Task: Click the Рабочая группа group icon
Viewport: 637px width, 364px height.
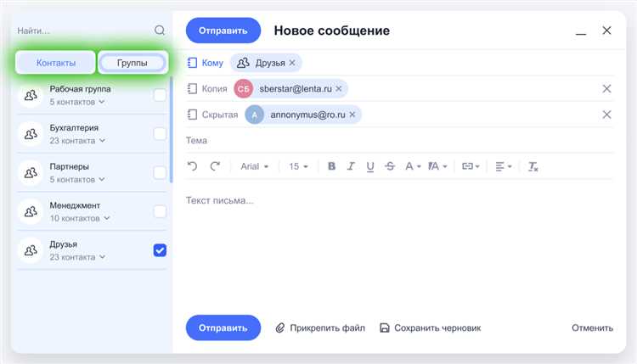Action: point(31,95)
